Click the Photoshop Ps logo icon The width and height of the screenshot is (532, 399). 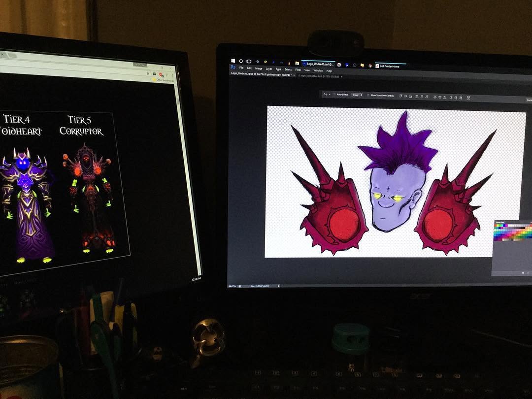(233, 67)
